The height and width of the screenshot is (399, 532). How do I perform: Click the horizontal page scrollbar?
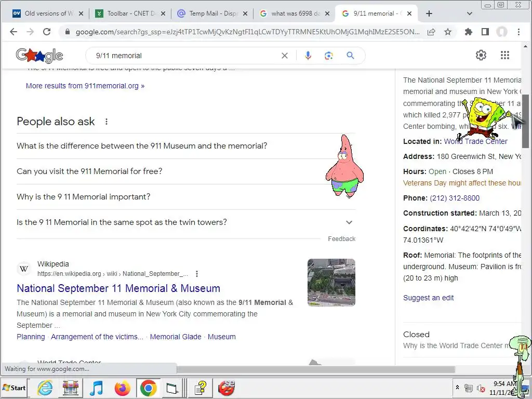(x=315, y=369)
